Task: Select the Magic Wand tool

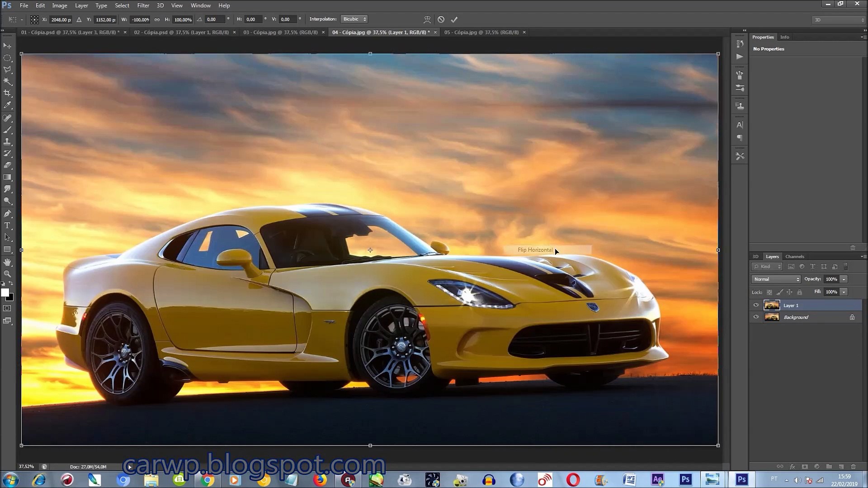Action: point(7,81)
